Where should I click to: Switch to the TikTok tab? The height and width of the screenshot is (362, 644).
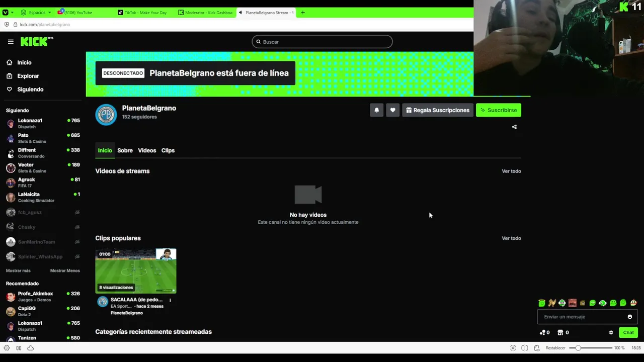145,13
